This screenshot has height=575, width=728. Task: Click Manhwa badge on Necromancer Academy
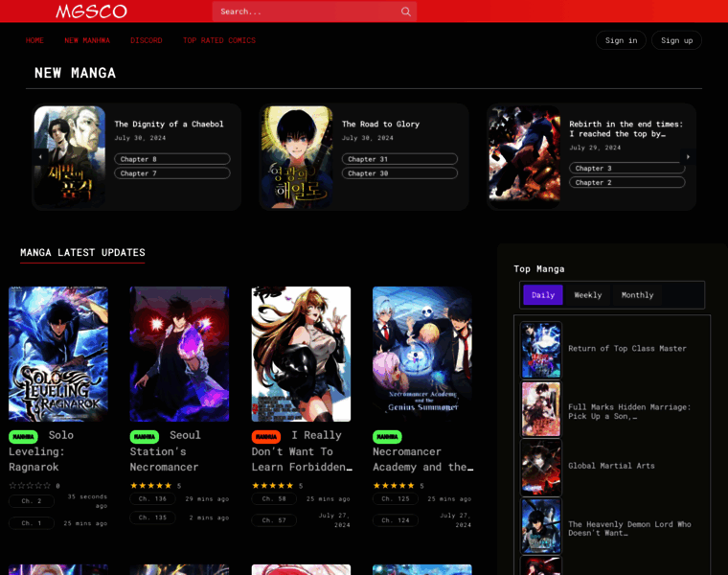pyautogui.click(x=387, y=437)
